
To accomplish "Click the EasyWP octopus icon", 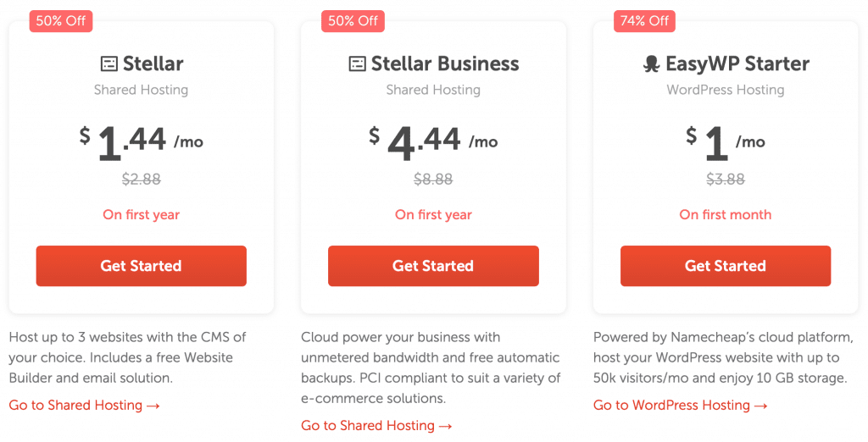I will [652, 64].
